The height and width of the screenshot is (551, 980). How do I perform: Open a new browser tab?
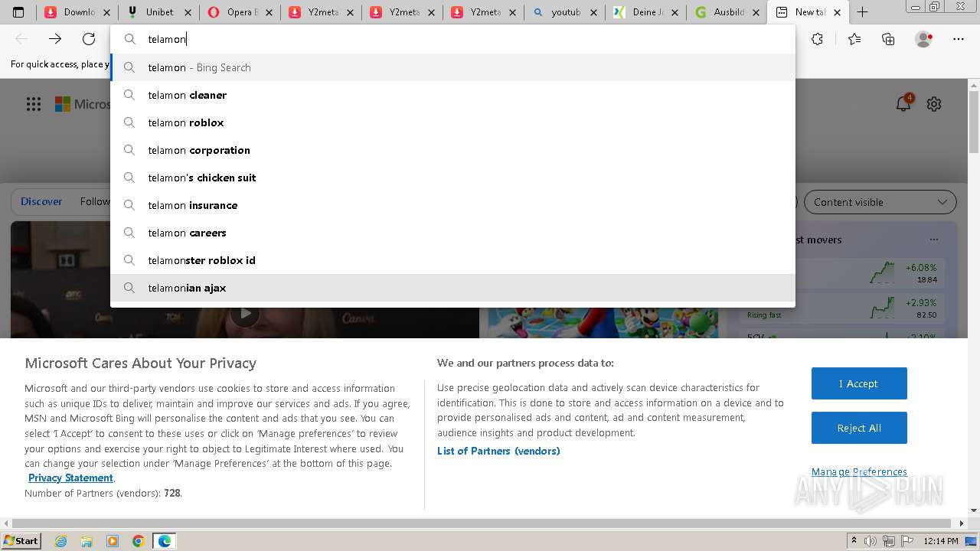[x=862, y=12]
